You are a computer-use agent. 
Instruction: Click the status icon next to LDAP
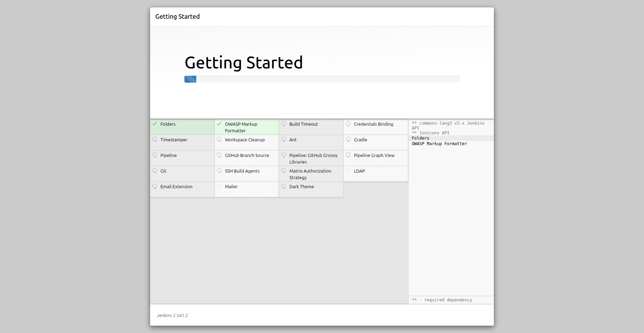pos(348,170)
